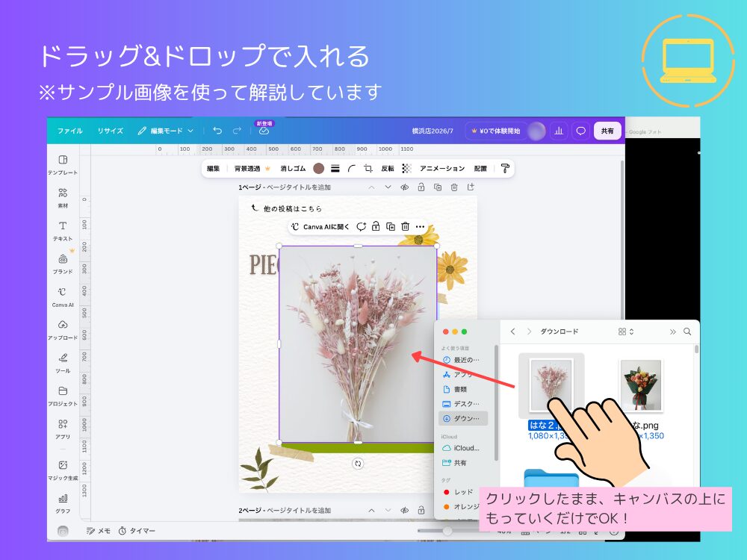Expand Finder toolbar overflow chevrons

[673, 332]
